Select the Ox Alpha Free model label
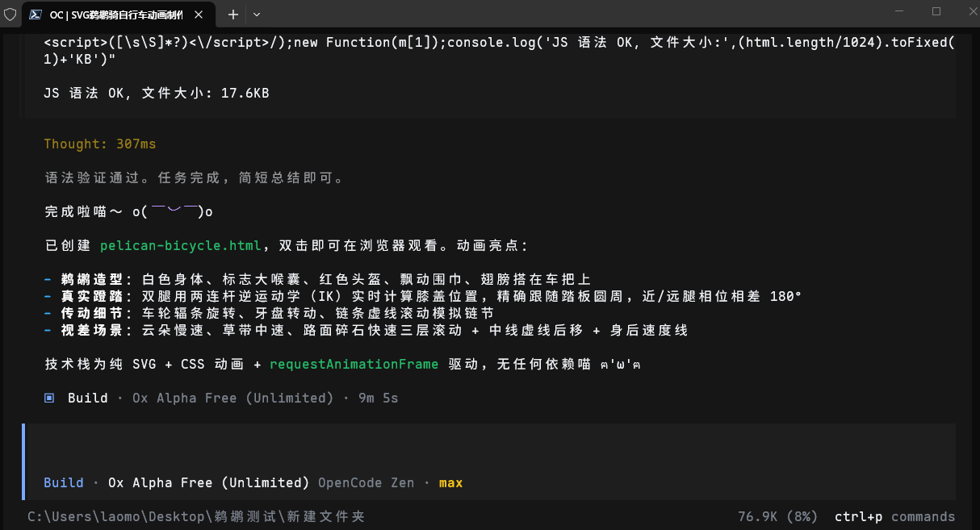The image size is (980, 530). coord(209,482)
